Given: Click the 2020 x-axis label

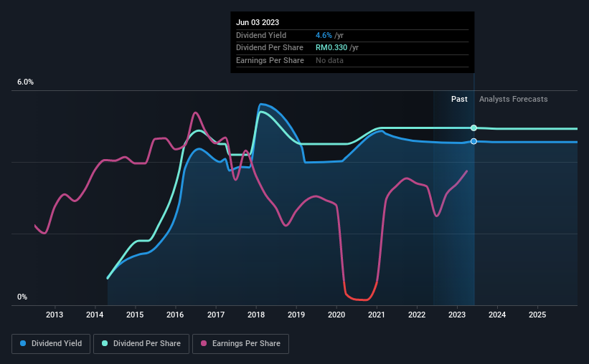Looking at the screenshot, I should point(336,315).
